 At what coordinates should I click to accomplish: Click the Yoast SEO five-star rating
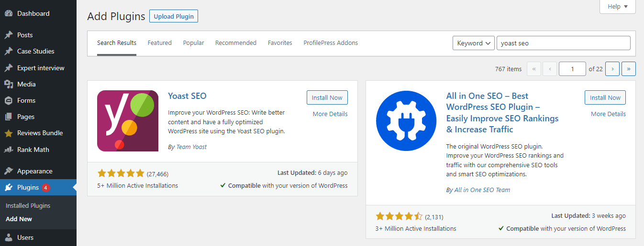pyautogui.click(x=121, y=173)
